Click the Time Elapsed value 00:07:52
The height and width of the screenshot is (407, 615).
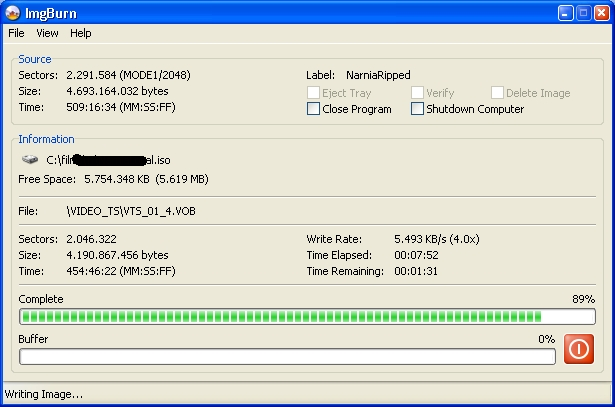416,255
